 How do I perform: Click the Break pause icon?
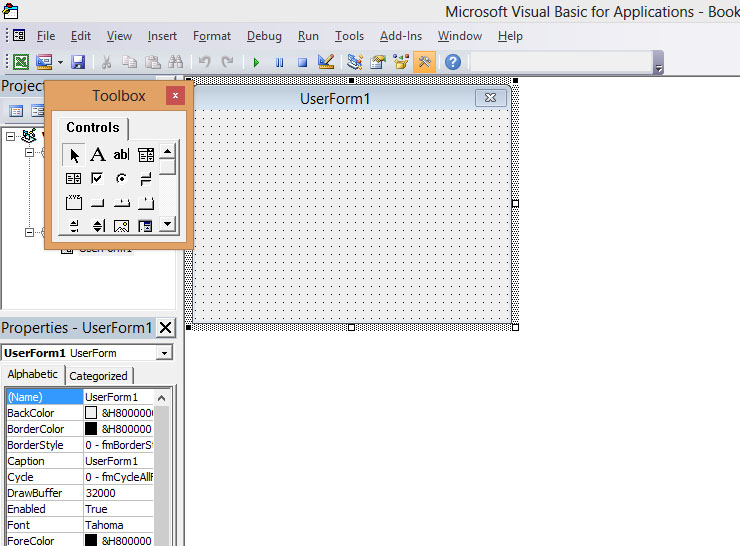279,62
